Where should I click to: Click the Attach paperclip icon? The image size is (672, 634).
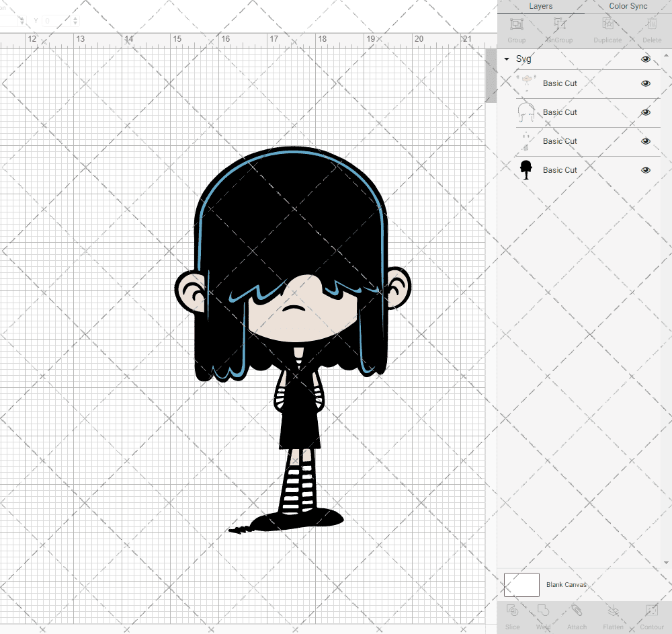[x=577, y=610]
